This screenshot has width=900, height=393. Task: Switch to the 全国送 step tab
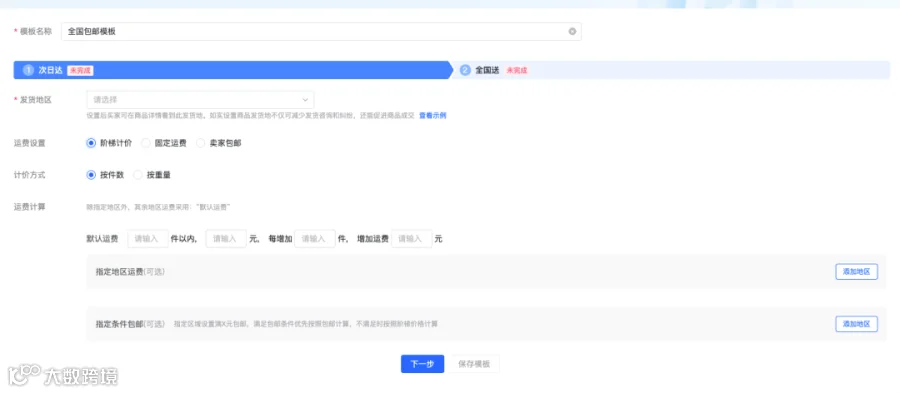point(671,70)
